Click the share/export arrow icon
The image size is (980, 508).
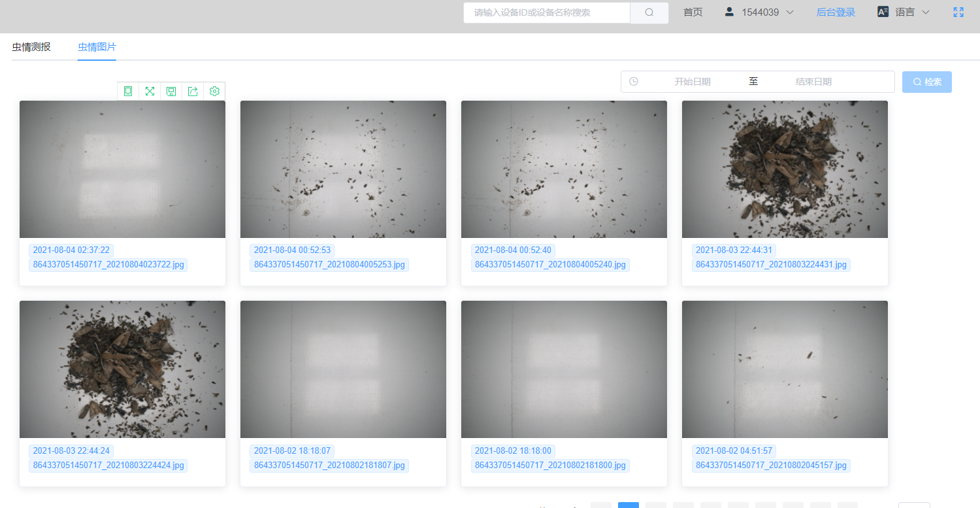coord(193,92)
